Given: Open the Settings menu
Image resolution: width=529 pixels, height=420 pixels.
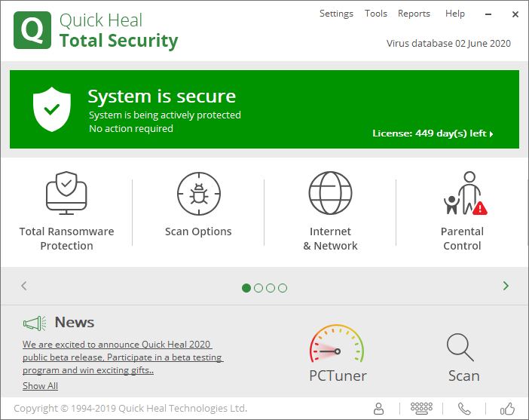Looking at the screenshot, I should point(336,14).
